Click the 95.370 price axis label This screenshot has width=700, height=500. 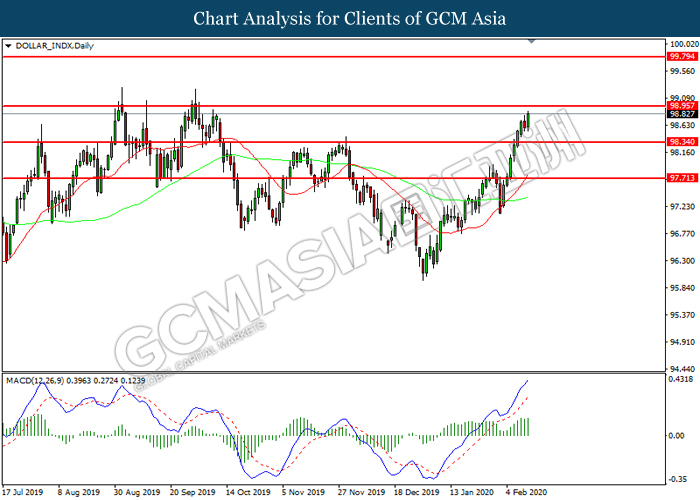[683, 316]
